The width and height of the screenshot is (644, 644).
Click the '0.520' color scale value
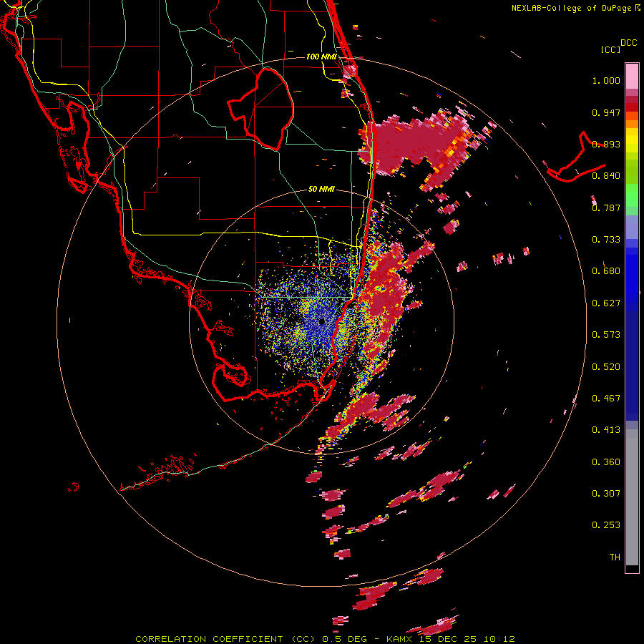click(606, 367)
